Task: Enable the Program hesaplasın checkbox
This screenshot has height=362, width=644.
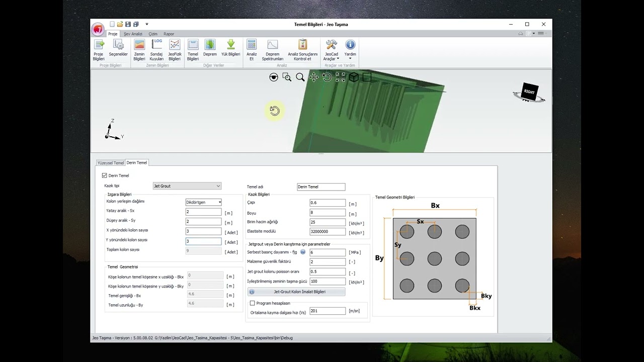Action: click(253, 303)
